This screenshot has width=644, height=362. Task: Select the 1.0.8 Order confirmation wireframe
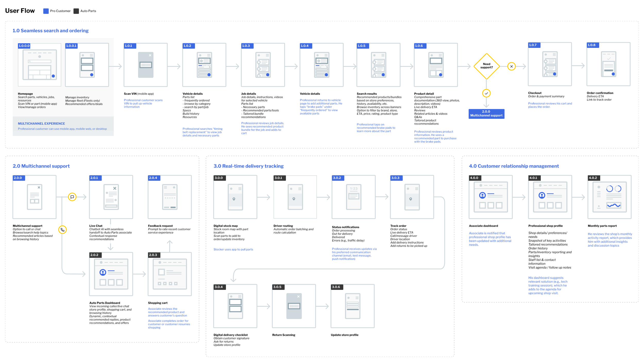[608, 64]
